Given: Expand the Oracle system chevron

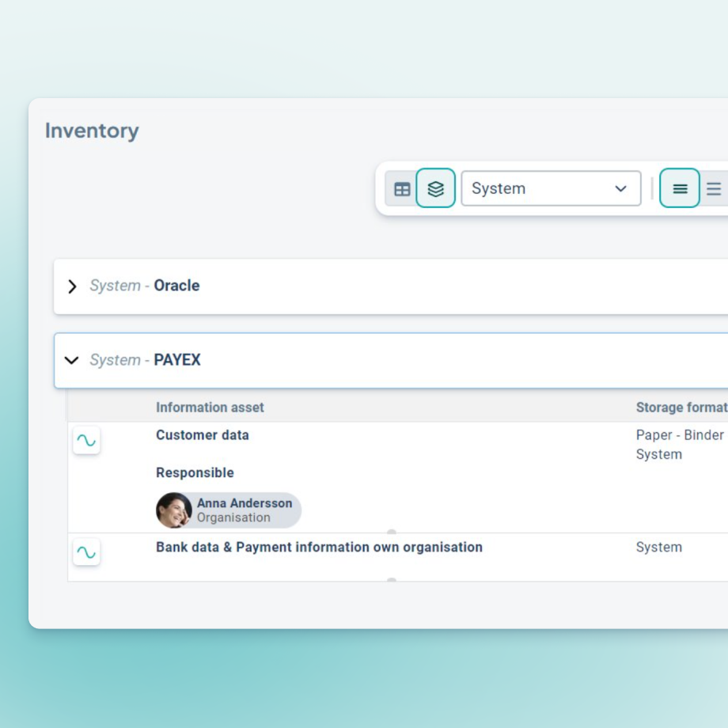Looking at the screenshot, I should [x=72, y=286].
